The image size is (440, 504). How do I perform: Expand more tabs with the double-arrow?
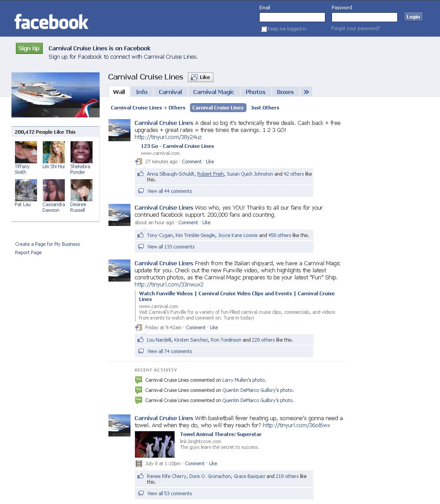click(x=306, y=92)
